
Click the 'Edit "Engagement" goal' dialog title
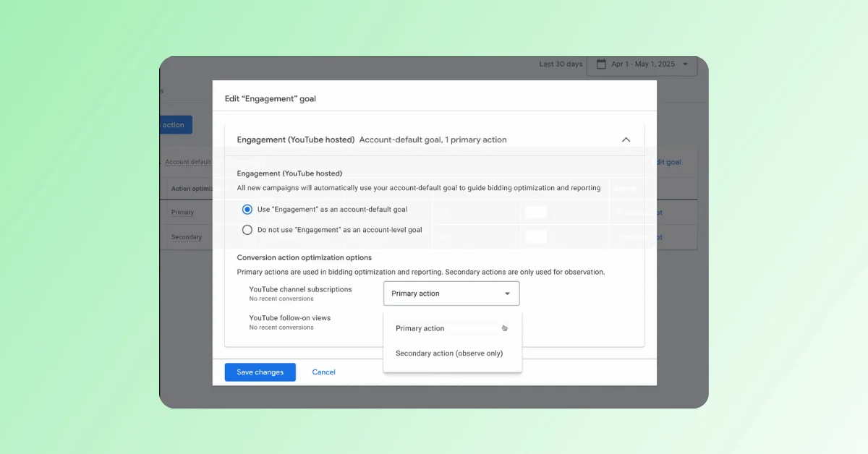pyautogui.click(x=271, y=99)
